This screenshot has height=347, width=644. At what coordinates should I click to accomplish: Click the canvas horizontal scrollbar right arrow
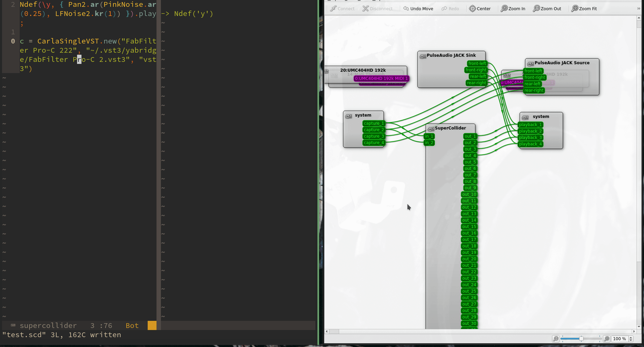click(x=634, y=331)
